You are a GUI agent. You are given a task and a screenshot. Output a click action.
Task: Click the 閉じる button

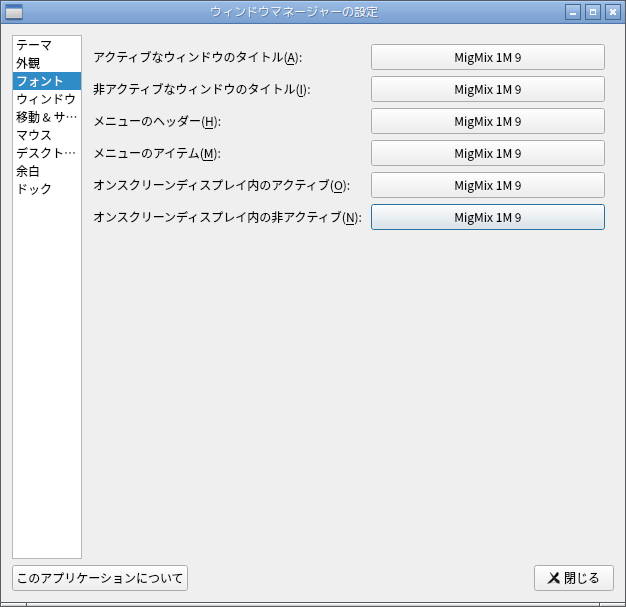(x=574, y=578)
